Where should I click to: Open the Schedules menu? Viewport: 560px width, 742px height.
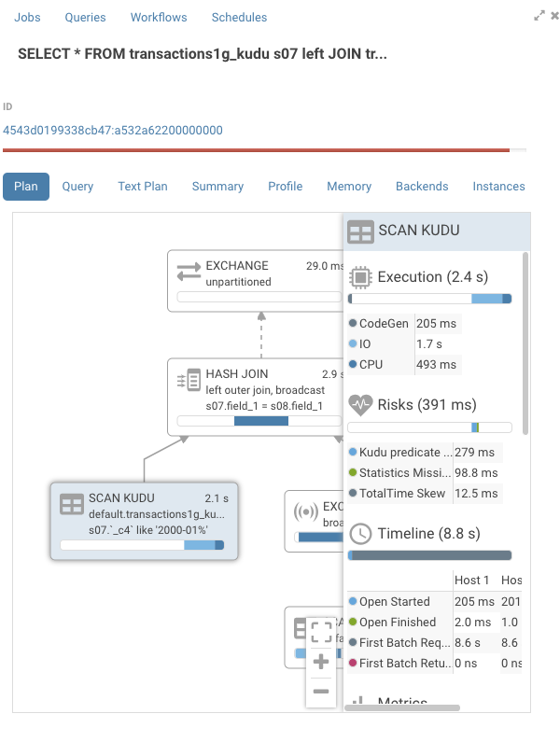point(239,18)
